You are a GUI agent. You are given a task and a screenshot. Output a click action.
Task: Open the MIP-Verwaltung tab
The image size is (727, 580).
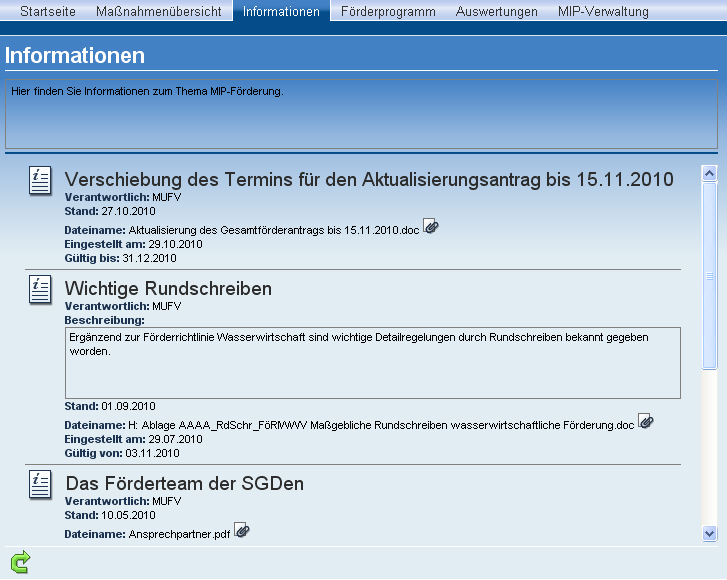603,11
